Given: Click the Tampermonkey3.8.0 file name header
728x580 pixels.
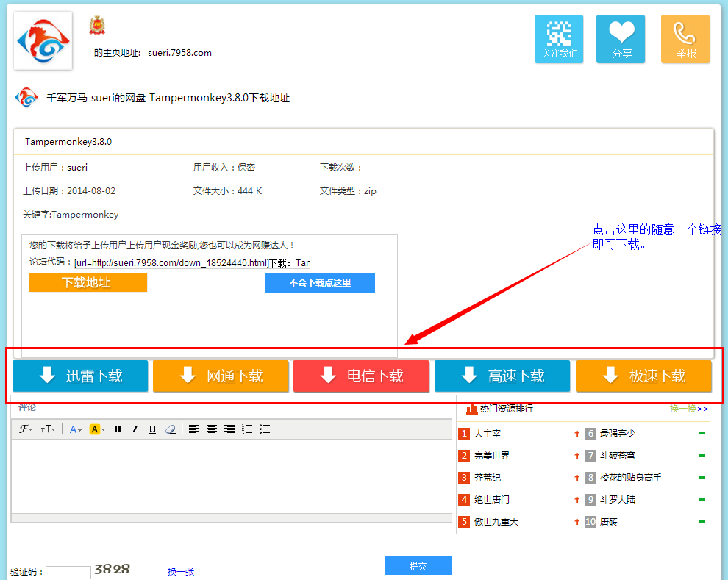Looking at the screenshot, I should 68,142.
